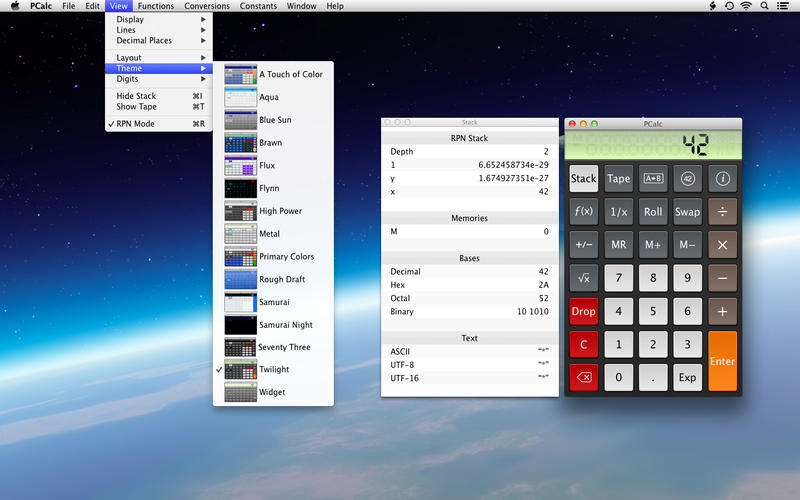The height and width of the screenshot is (500, 800).
Task: Click the Wi-Fi icon in menu bar
Action: pos(746,6)
